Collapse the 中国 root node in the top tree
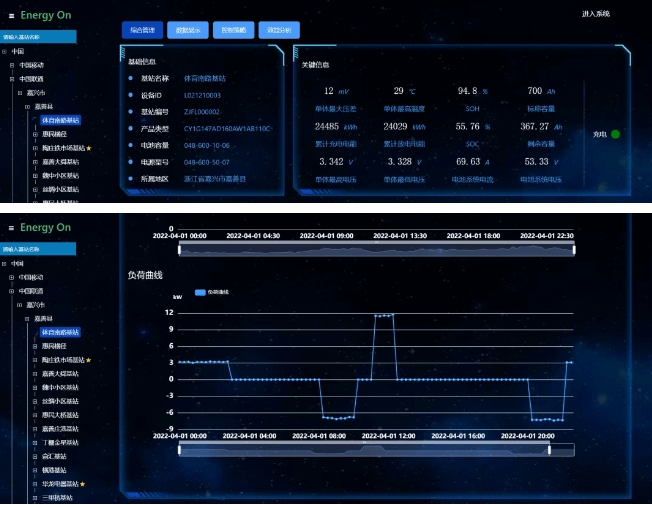652x505 pixels. [4, 52]
